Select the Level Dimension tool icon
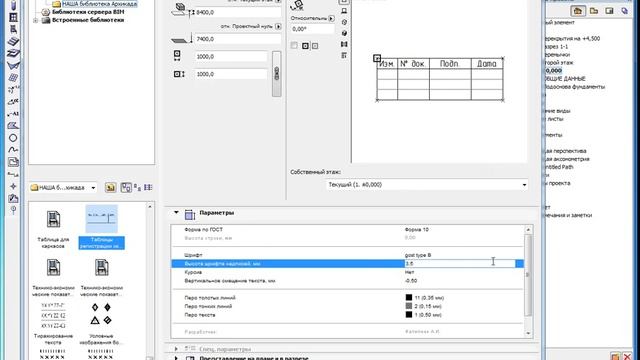 tap(13, 102)
